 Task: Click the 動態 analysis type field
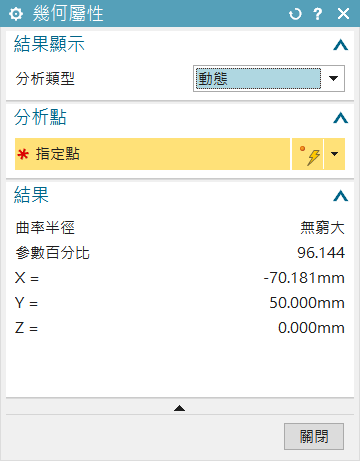pyautogui.click(x=258, y=78)
